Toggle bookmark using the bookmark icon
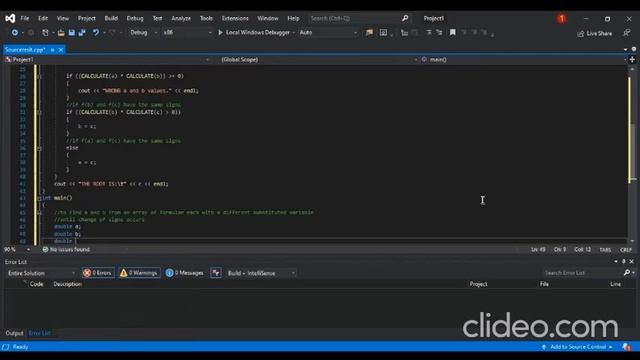 (453, 32)
